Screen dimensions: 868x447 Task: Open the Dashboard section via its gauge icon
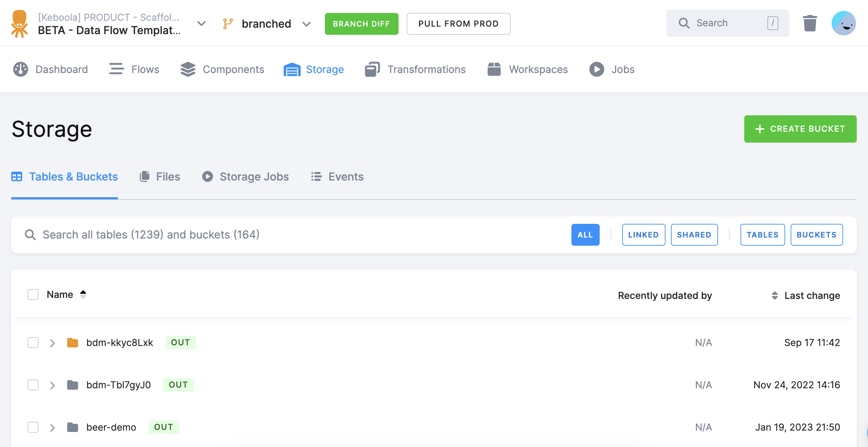tap(20, 69)
